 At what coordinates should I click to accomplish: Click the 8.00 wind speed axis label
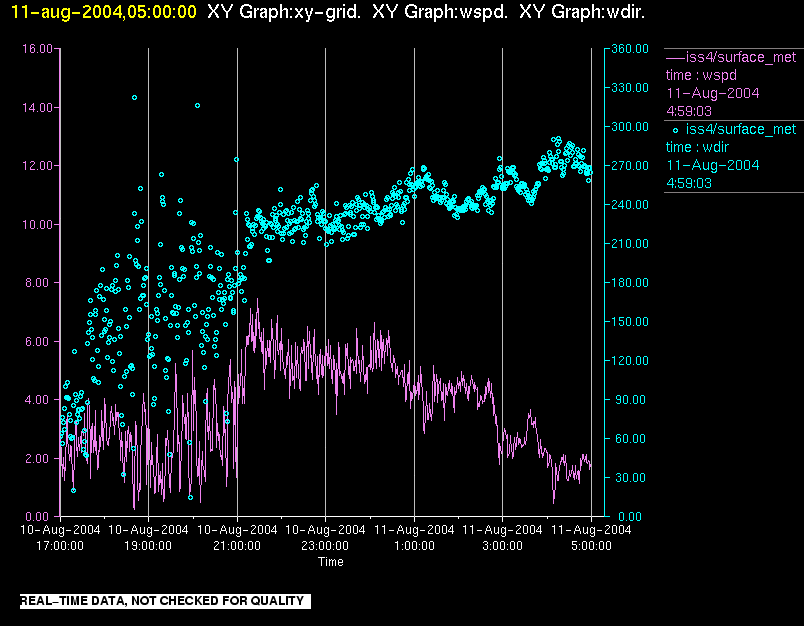(x=39, y=283)
